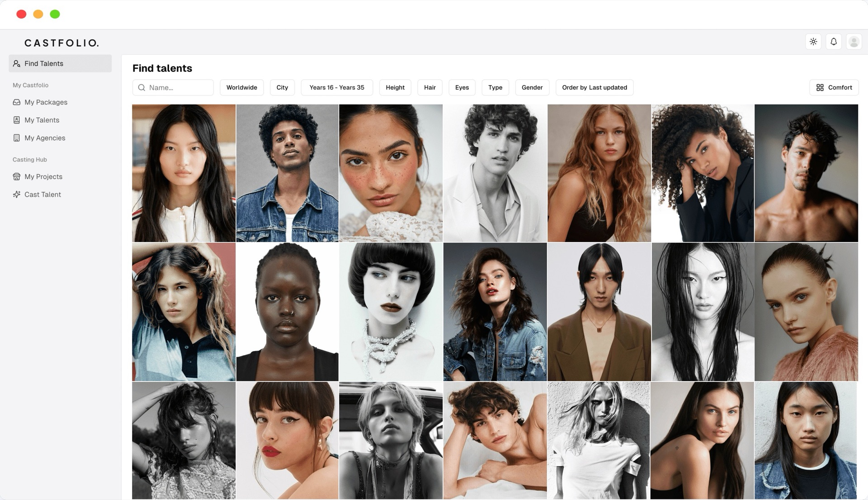Select Find Talents in sidebar
868x500 pixels.
(60, 63)
